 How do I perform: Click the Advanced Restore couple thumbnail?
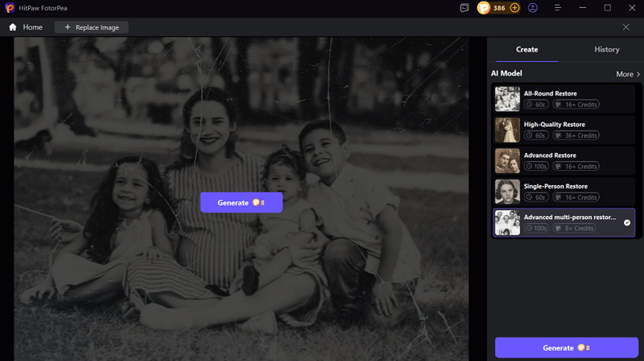[x=507, y=160]
